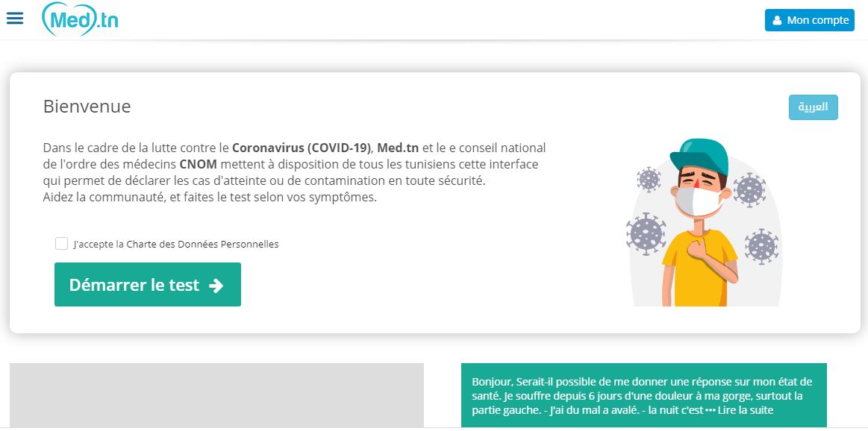Image resolution: width=868 pixels, height=431 pixels.
Task: Click the user icon inside Mon compte
Action: [x=778, y=20]
